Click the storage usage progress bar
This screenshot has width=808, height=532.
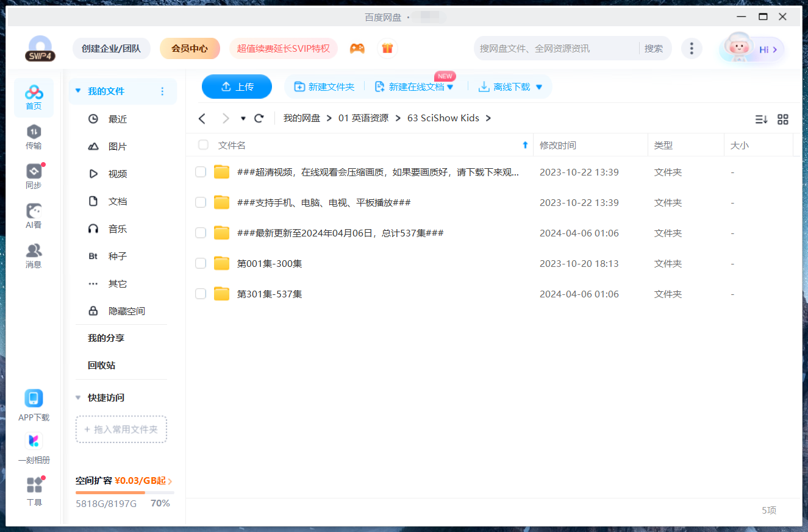pyautogui.click(x=125, y=492)
